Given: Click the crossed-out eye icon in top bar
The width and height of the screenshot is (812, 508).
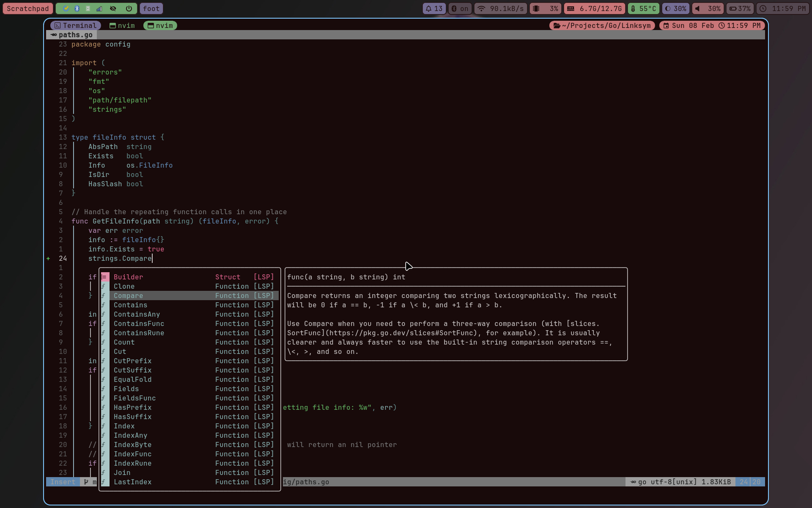Looking at the screenshot, I should pyautogui.click(x=113, y=8).
